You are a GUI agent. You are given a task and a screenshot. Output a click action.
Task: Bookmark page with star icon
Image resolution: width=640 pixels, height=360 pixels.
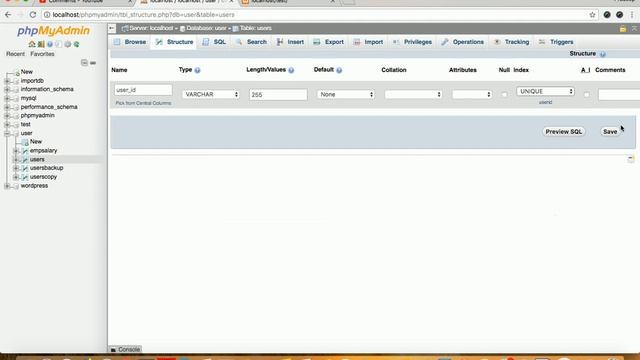(x=592, y=15)
